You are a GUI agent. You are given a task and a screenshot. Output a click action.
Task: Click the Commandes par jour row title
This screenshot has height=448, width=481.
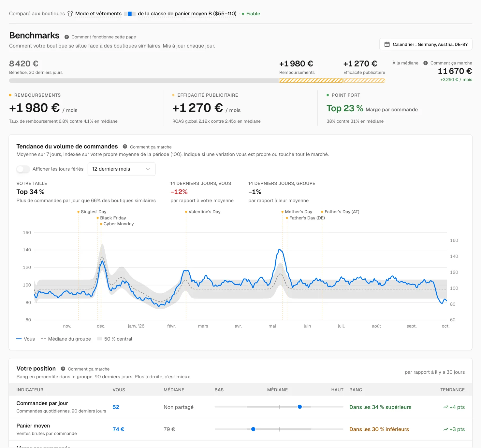[42, 403]
